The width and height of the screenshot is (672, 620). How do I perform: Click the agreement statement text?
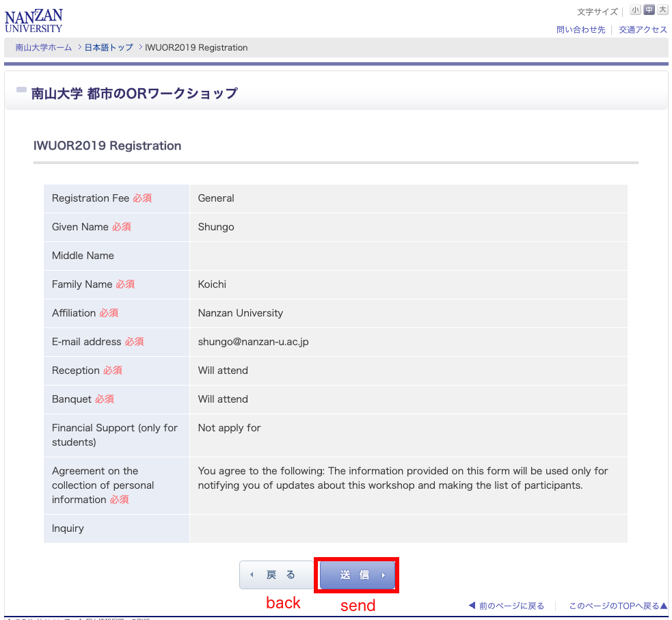pyautogui.click(x=403, y=479)
